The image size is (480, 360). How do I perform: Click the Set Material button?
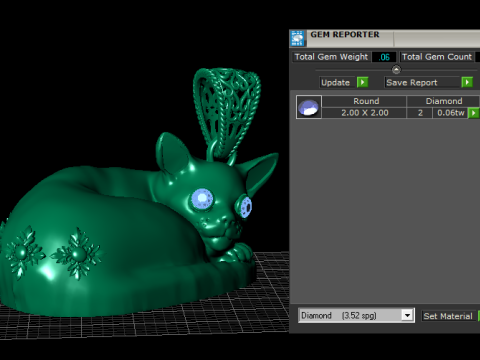point(448,316)
